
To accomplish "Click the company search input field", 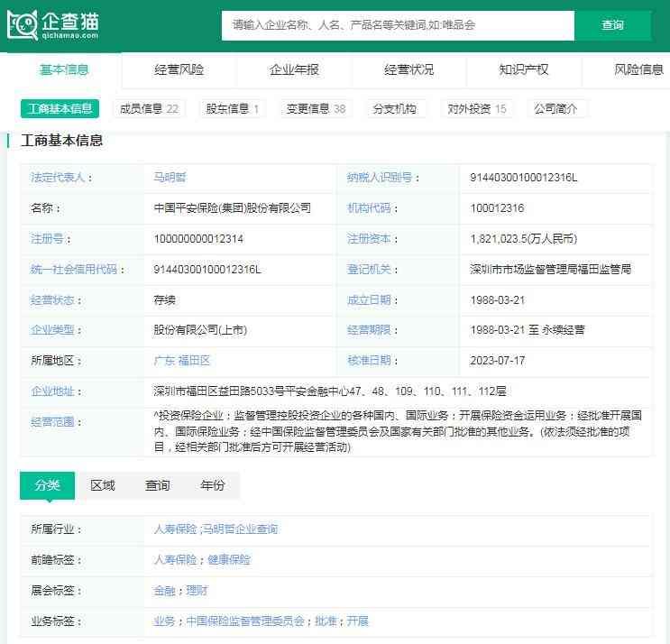I will [x=397, y=25].
